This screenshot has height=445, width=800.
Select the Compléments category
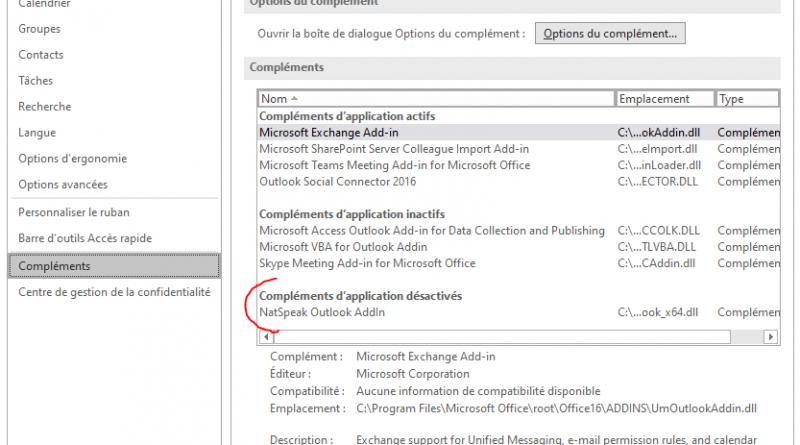point(115,266)
